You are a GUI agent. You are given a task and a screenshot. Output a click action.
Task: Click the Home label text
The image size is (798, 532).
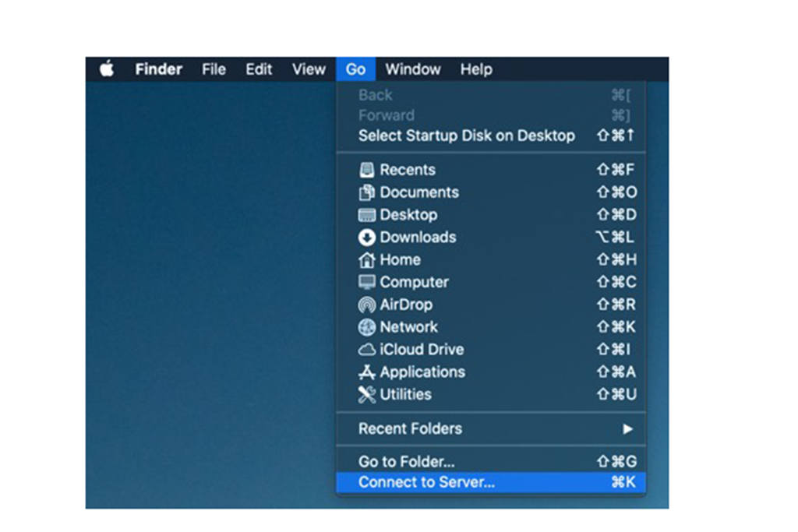tap(400, 259)
